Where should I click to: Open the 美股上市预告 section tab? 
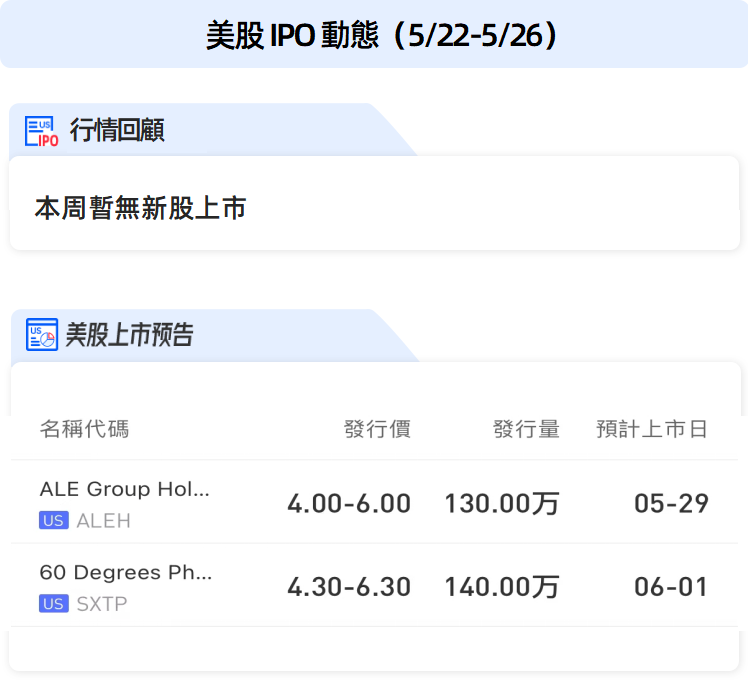(129, 334)
